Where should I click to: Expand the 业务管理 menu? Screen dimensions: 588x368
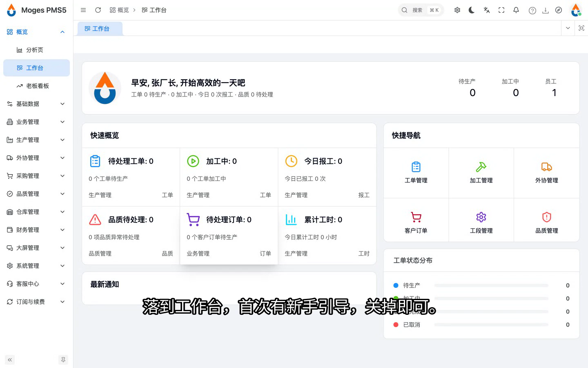[x=36, y=122]
